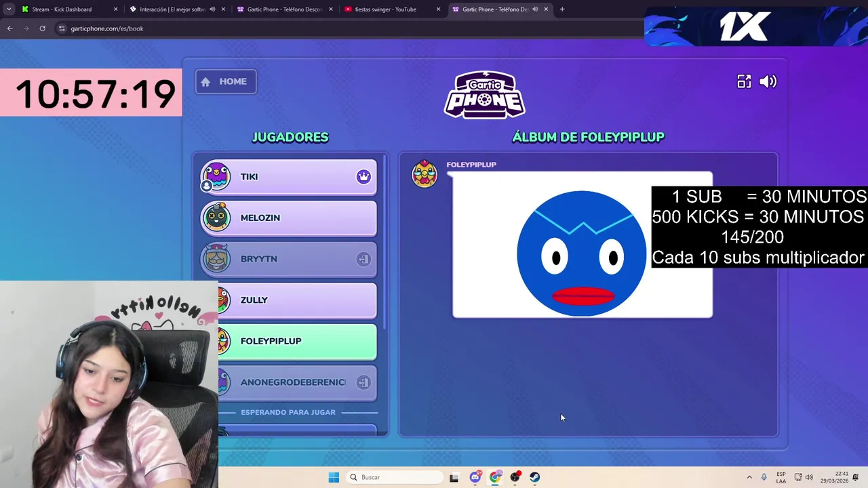Image resolution: width=868 pixels, height=488 pixels.
Task: Click the Gartic Phone logo
Action: [484, 94]
